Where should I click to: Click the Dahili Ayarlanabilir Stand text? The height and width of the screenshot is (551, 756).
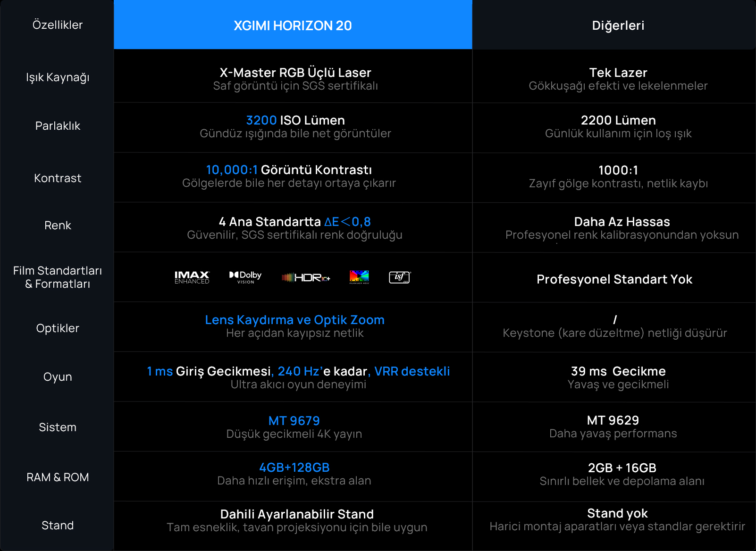click(x=297, y=514)
